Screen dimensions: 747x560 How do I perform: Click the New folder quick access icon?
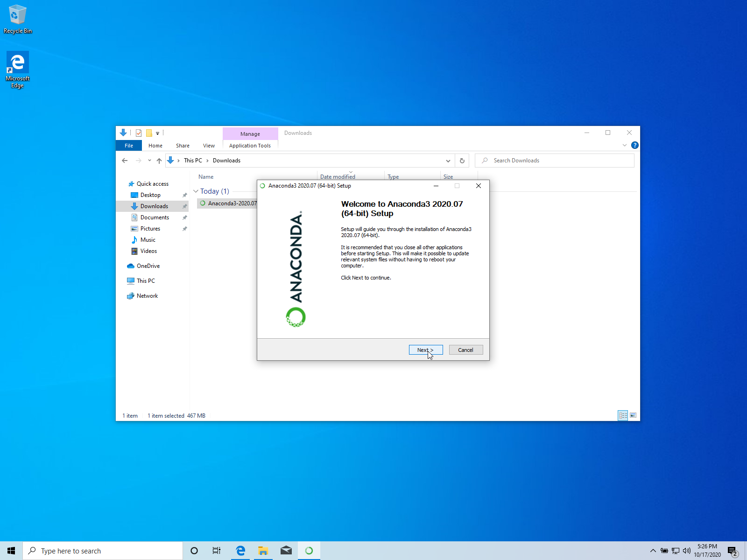click(149, 133)
